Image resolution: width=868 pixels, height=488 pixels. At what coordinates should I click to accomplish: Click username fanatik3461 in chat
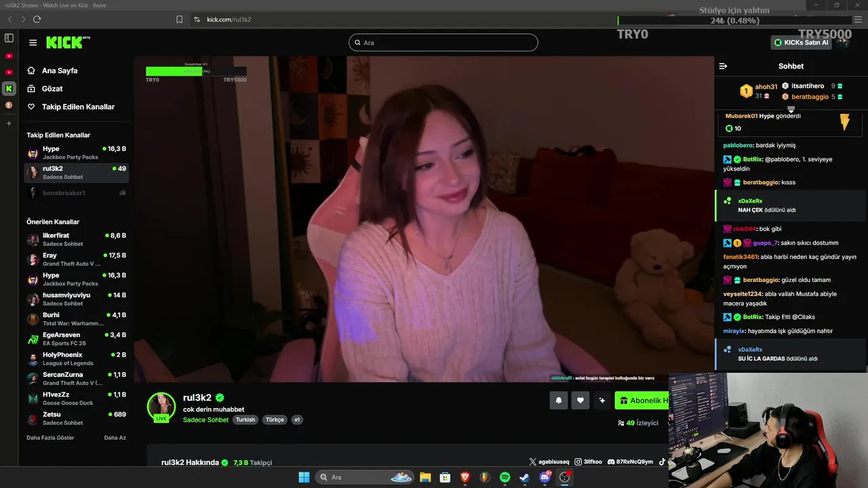click(x=741, y=257)
